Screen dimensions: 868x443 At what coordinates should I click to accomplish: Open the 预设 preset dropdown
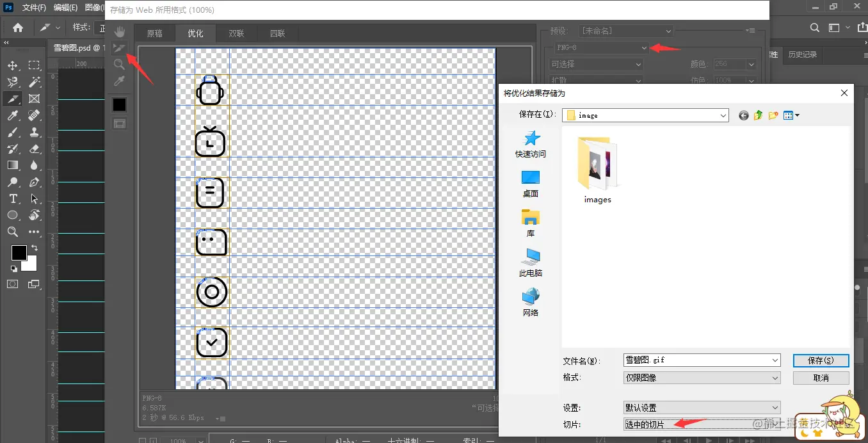[625, 31]
